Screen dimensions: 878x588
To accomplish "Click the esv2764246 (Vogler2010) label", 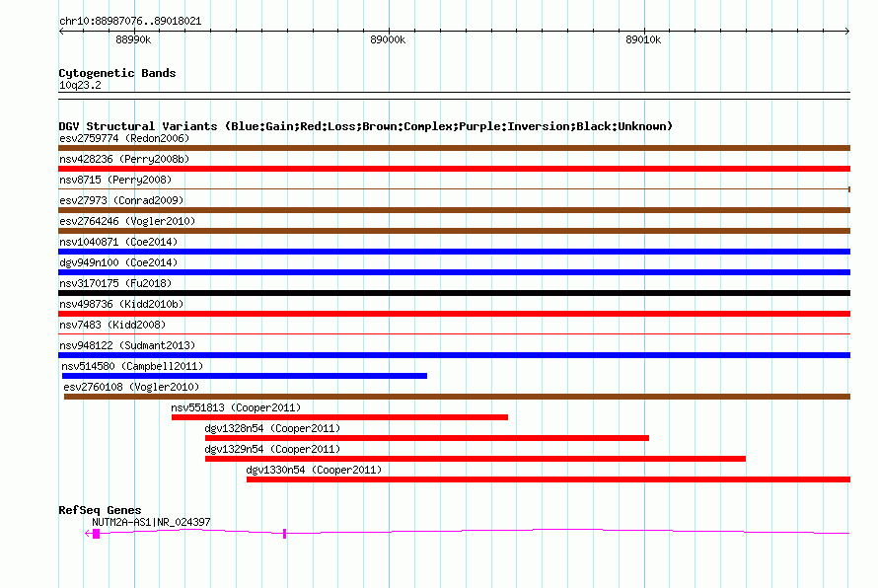I will click(127, 221).
